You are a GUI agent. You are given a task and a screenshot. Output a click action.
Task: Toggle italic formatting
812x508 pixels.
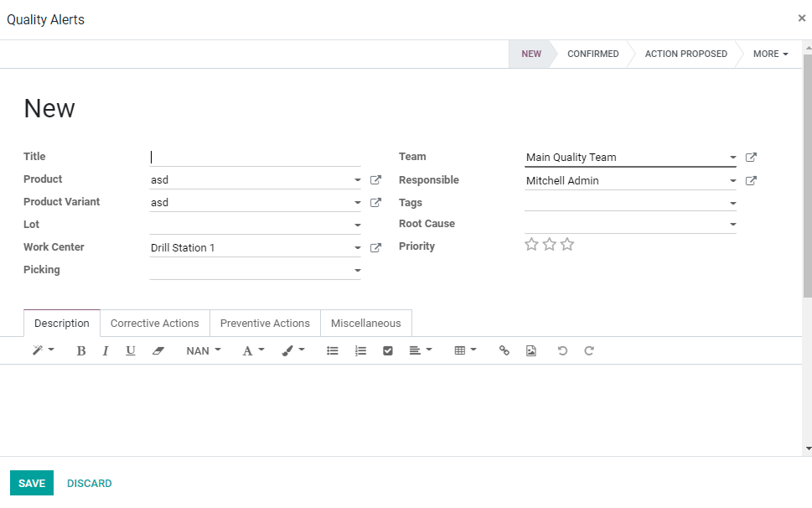(106, 351)
